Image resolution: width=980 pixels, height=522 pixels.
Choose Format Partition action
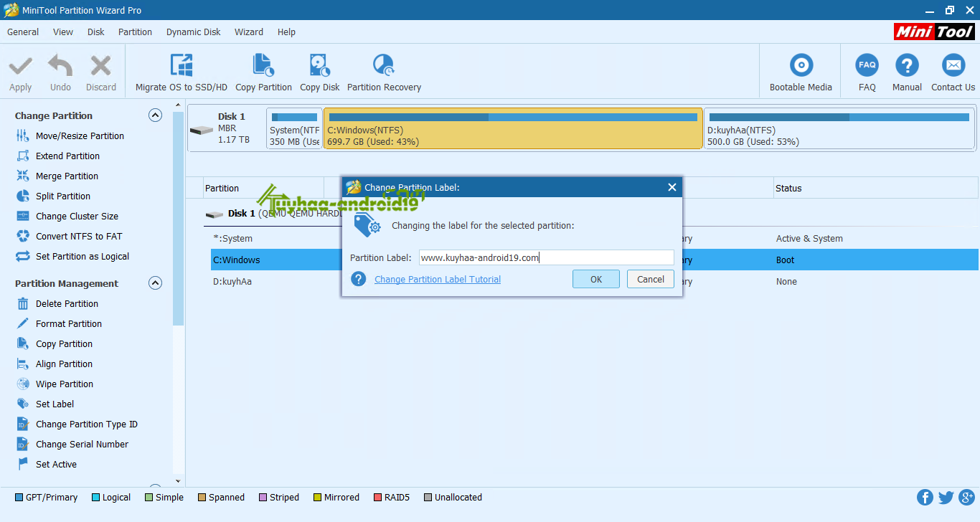(x=69, y=323)
